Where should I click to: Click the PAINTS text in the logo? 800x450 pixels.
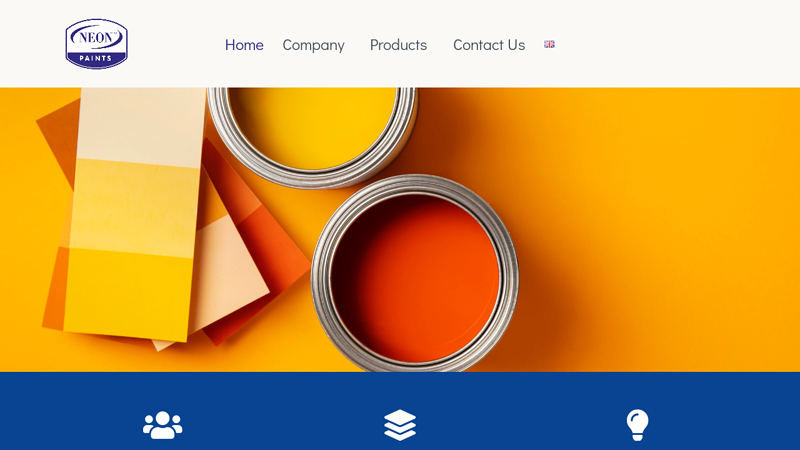(95, 59)
